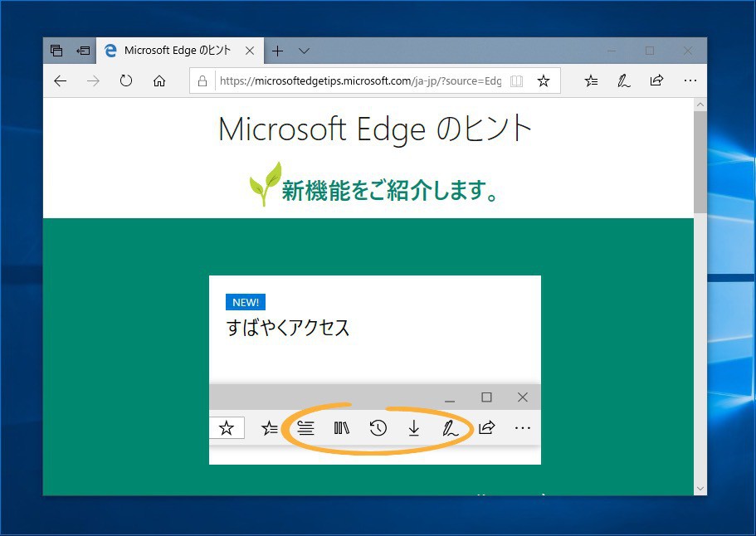
Task: Refresh the current page
Action: (126, 81)
